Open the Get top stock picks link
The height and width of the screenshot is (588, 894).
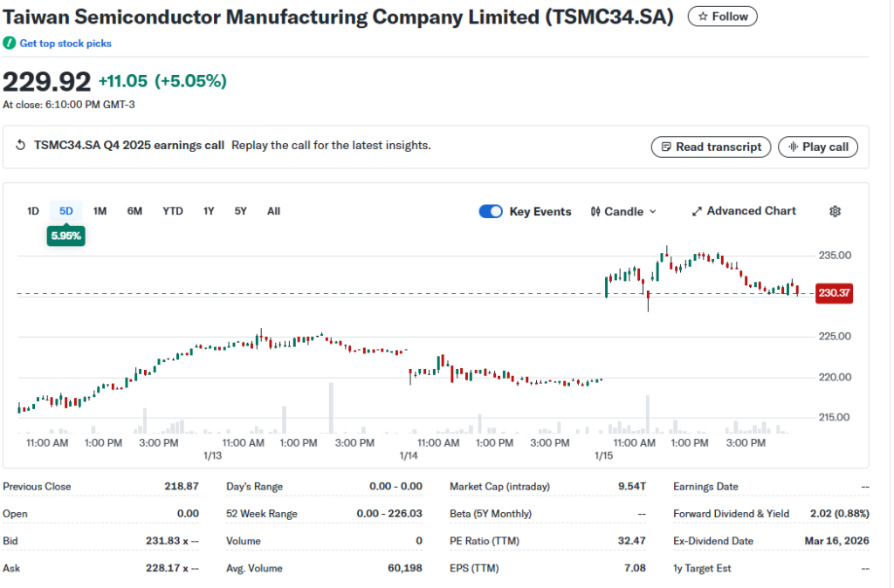coord(65,43)
